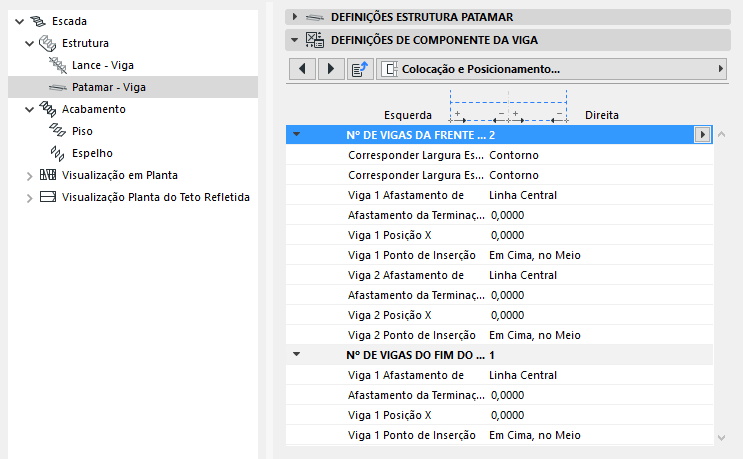Screen dimensions: 743x459
Task: Select the Acabamento label
Action: point(94,109)
